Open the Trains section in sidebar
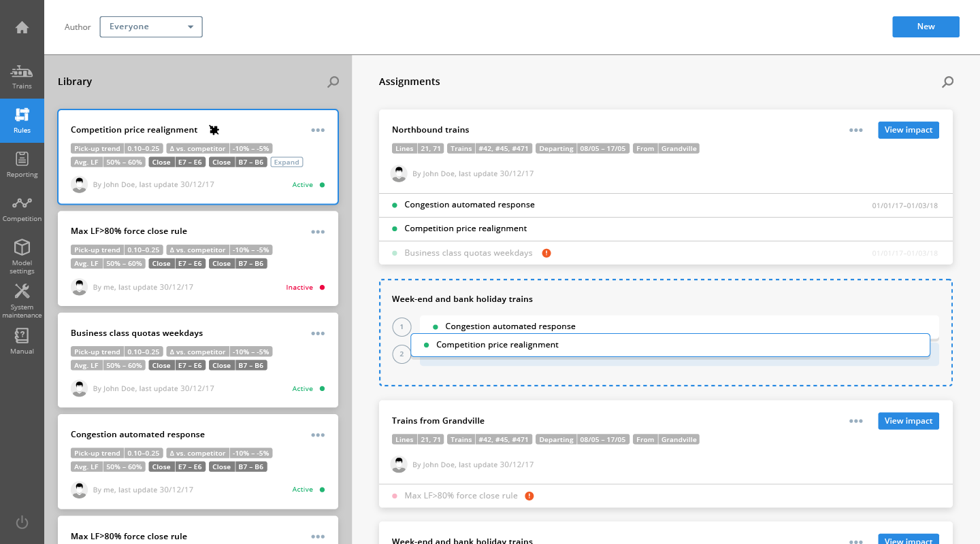The height and width of the screenshot is (544, 980). pyautogui.click(x=22, y=77)
